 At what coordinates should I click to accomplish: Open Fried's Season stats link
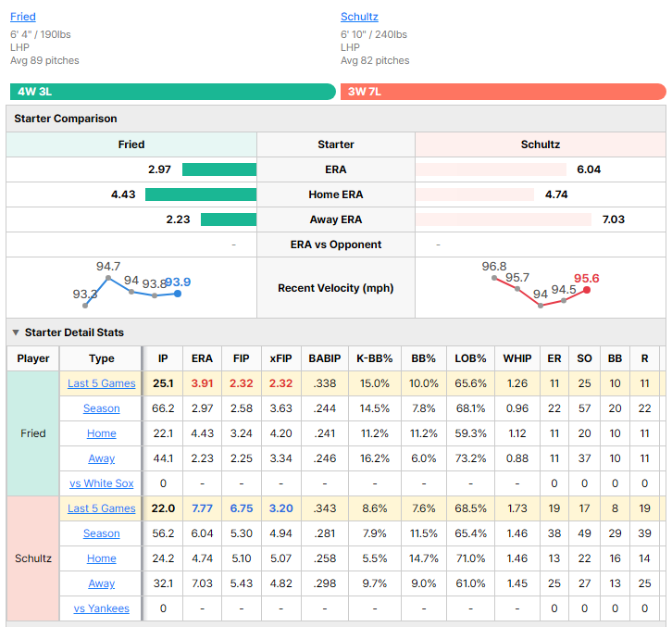click(x=102, y=408)
